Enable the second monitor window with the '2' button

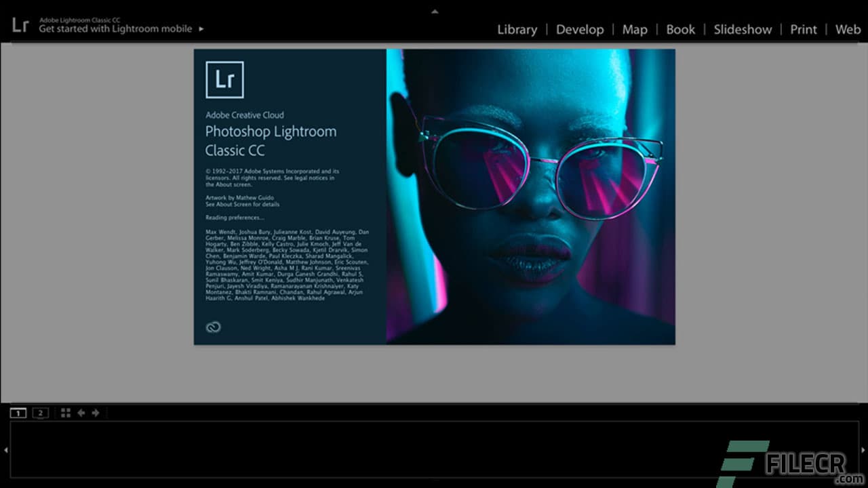(40, 412)
